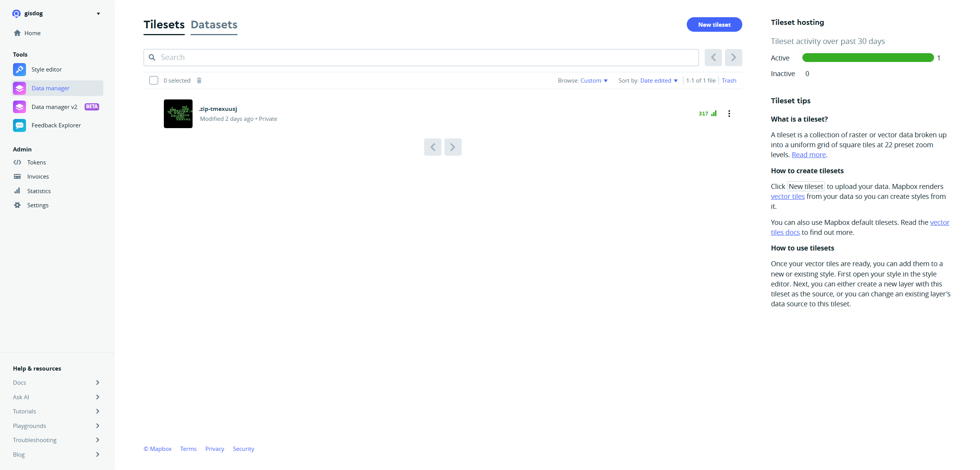Open the Trash link
The width and height of the screenshot is (980, 470).
point(729,81)
